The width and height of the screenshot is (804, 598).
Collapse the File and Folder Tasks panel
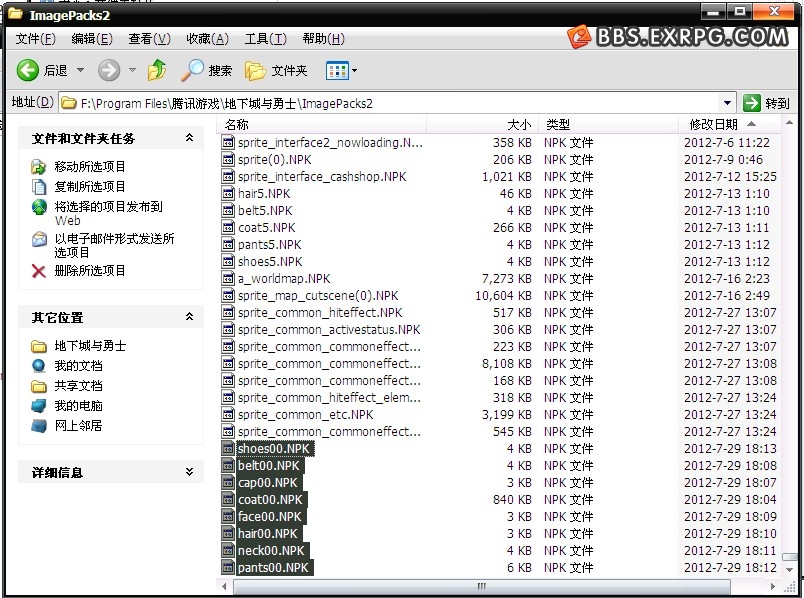click(x=189, y=138)
